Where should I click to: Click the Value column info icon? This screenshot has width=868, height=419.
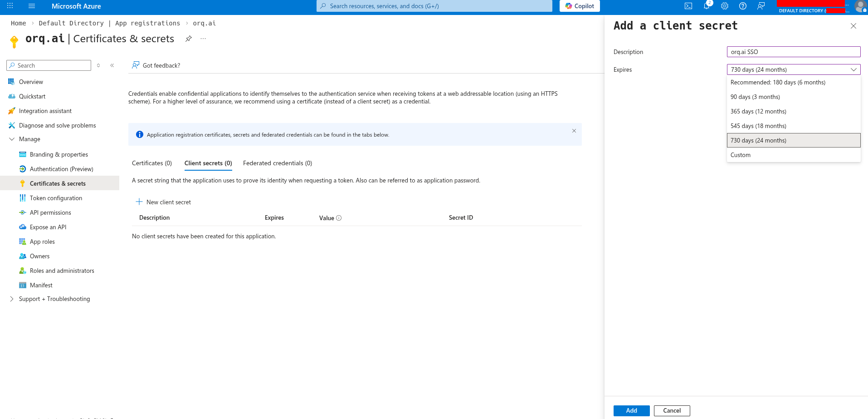tap(339, 218)
